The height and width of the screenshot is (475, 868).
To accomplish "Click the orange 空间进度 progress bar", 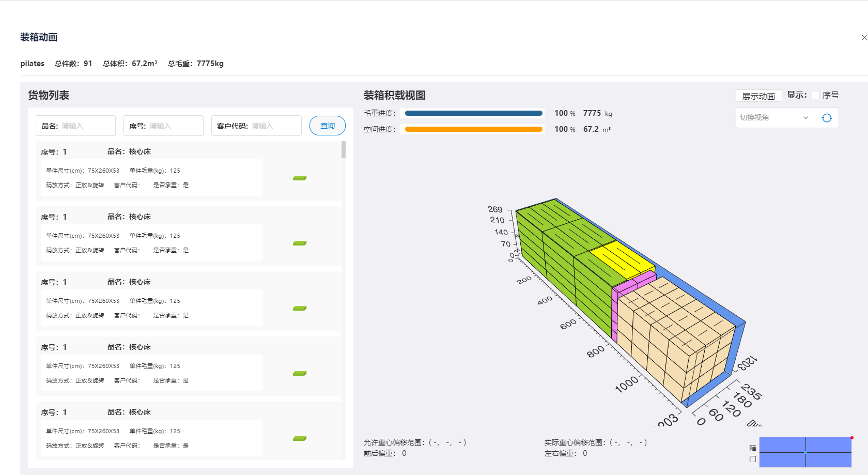I will [x=473, y=129].
